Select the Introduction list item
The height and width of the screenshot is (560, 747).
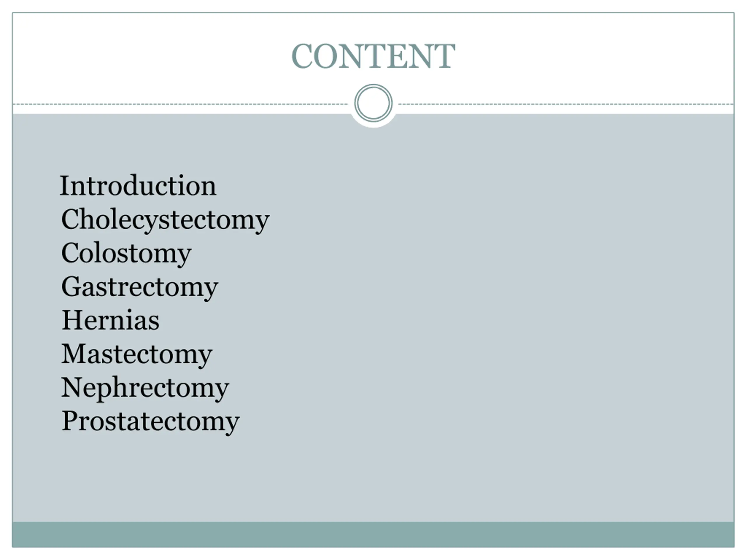[x=138, y=186]
